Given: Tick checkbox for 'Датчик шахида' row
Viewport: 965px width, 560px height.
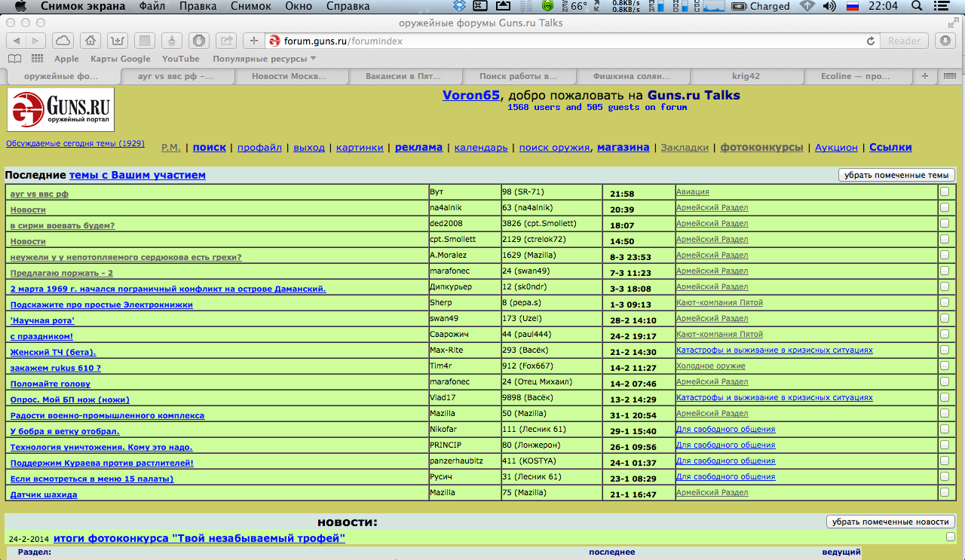Looking at the screenshot, I should click(944, 492).
